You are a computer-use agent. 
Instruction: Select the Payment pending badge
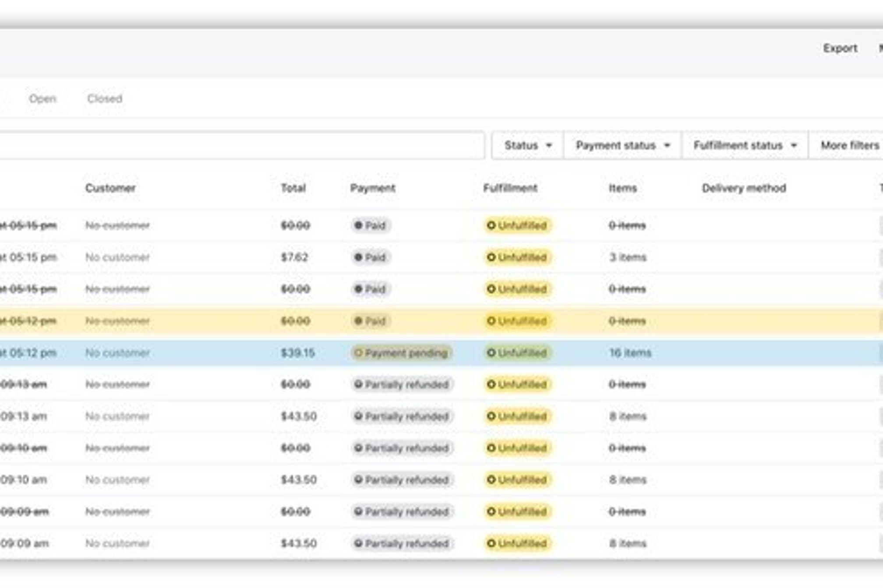coord(401,352)
